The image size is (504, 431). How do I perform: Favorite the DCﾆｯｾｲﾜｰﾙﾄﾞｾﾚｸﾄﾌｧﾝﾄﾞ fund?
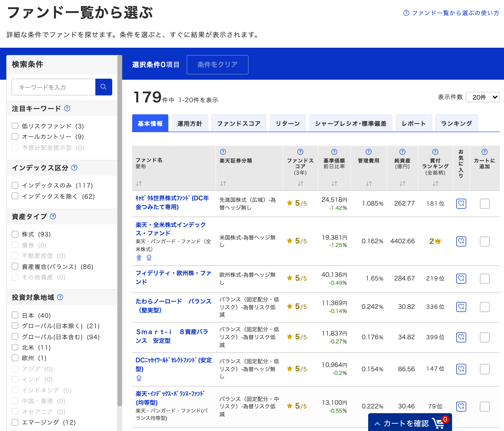click(x=461, y=369)
